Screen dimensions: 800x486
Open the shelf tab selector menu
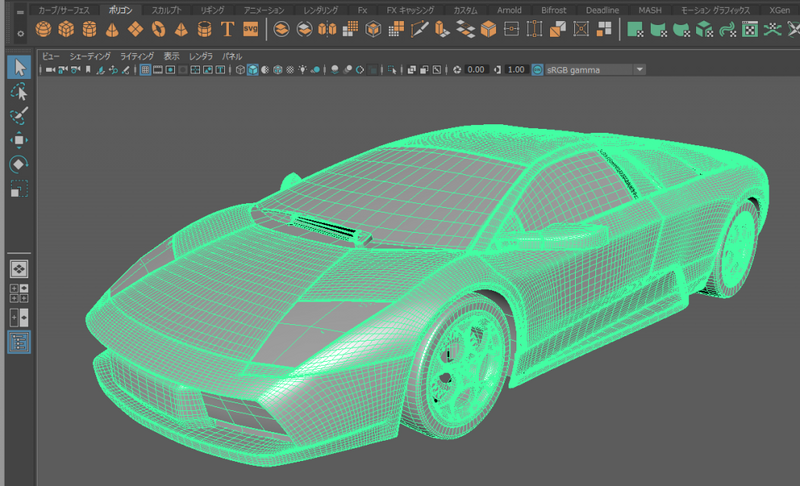pyautogui.click(x=20, y=11)
